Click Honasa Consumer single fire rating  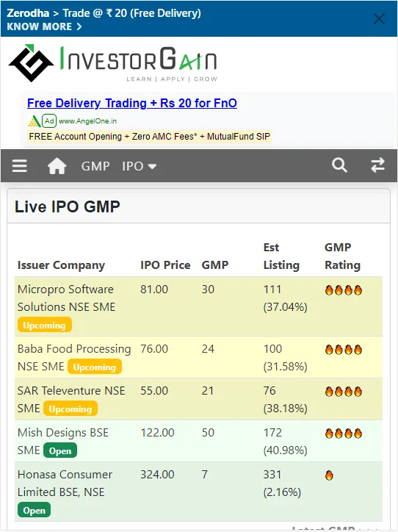pos(329,475)
